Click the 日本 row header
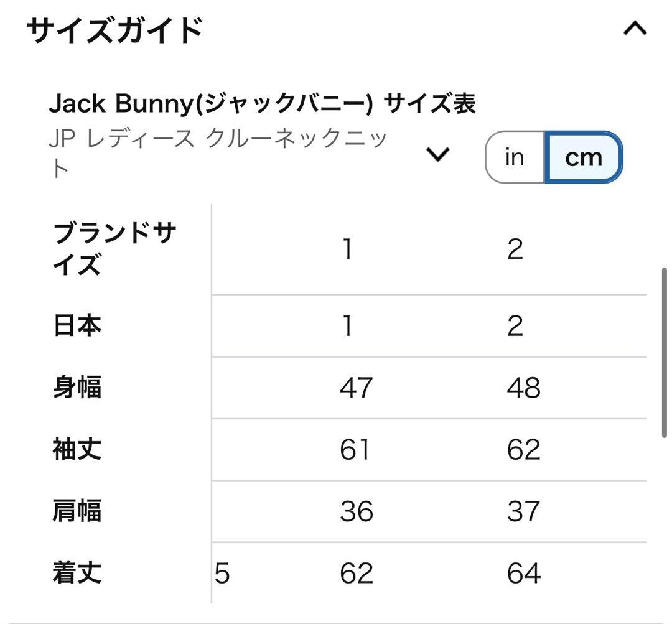Viewport: 672px width, 624px height. [76, 325]
